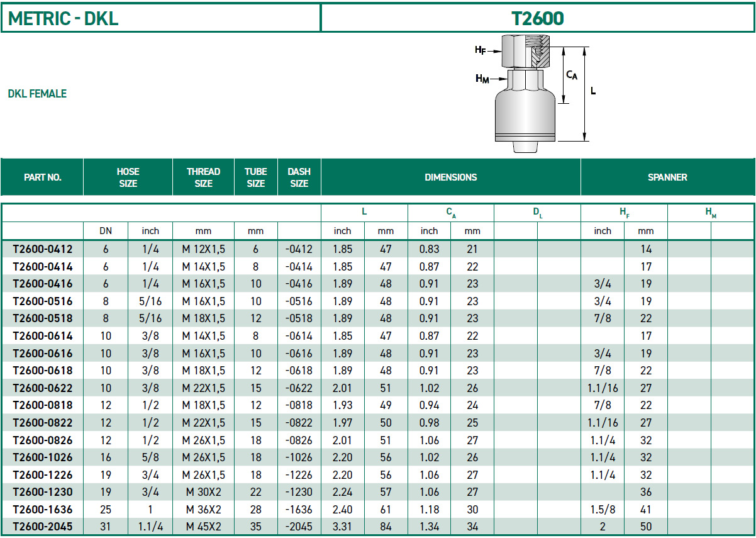The image size is (756, 538).
Task: Select L mm value 84
Action: (x=386, y=527)
